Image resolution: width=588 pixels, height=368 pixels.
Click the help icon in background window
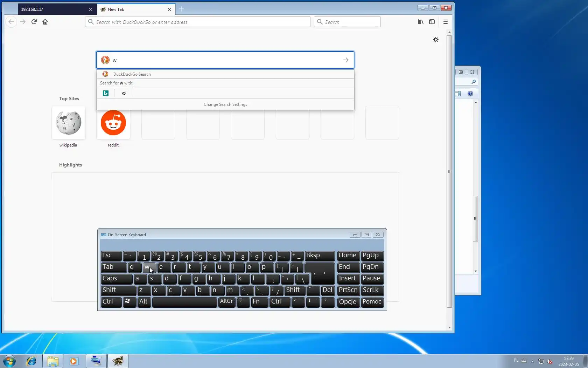coord(470,94)
